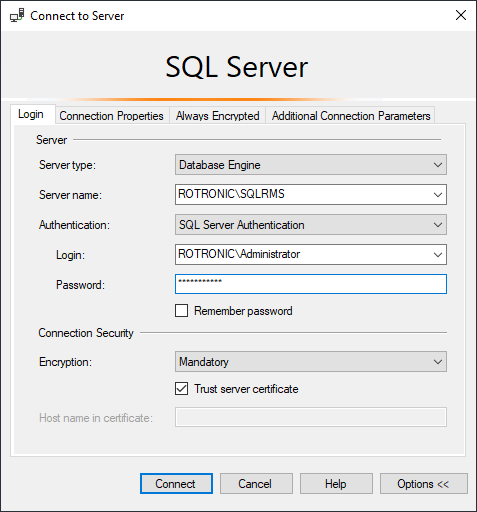Click the Connect button

tap(176, 483)
